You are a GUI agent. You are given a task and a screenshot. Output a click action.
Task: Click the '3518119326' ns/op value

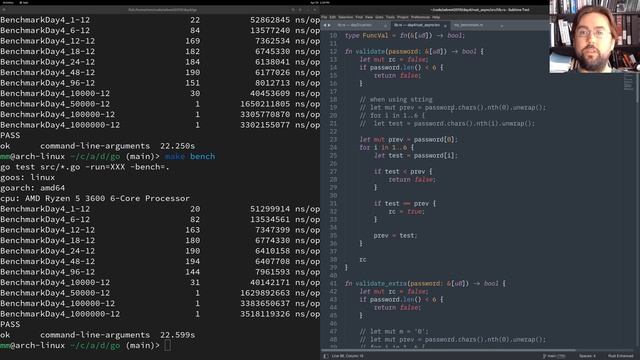point(265,314)
